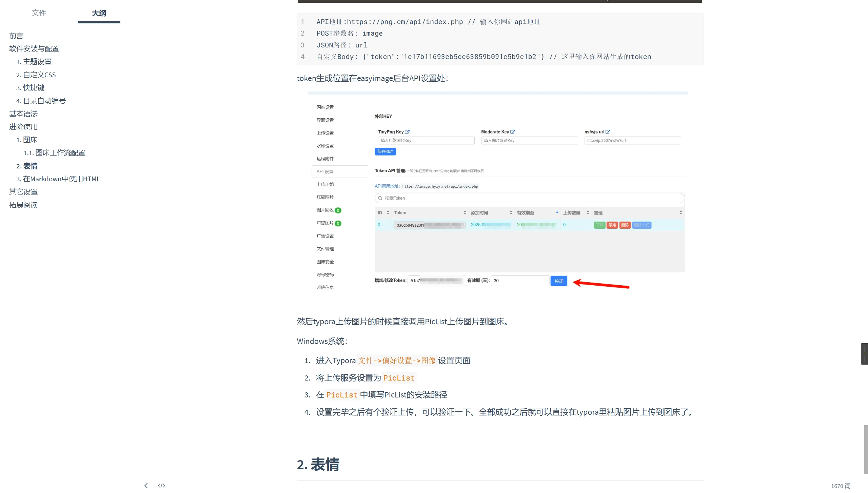Click the 保存KEY button in screenshot

385,151
